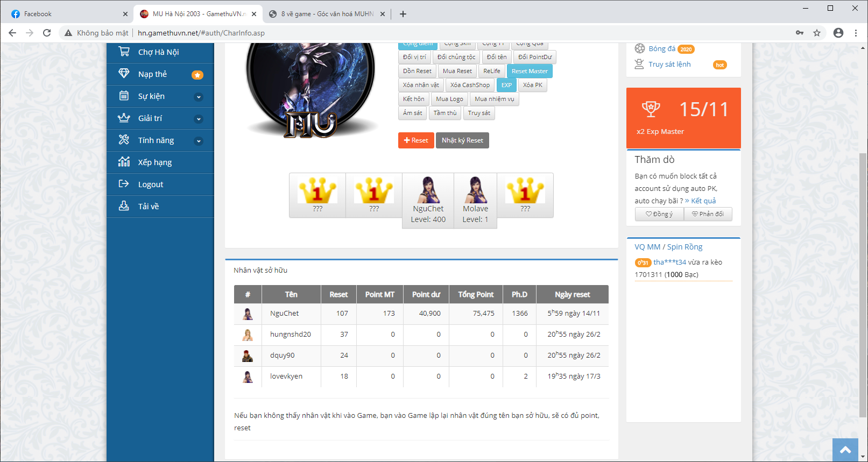Screen dimensions: 868x462
Task: Vote Đồng ý in the poll
Action: coord(659,214)
